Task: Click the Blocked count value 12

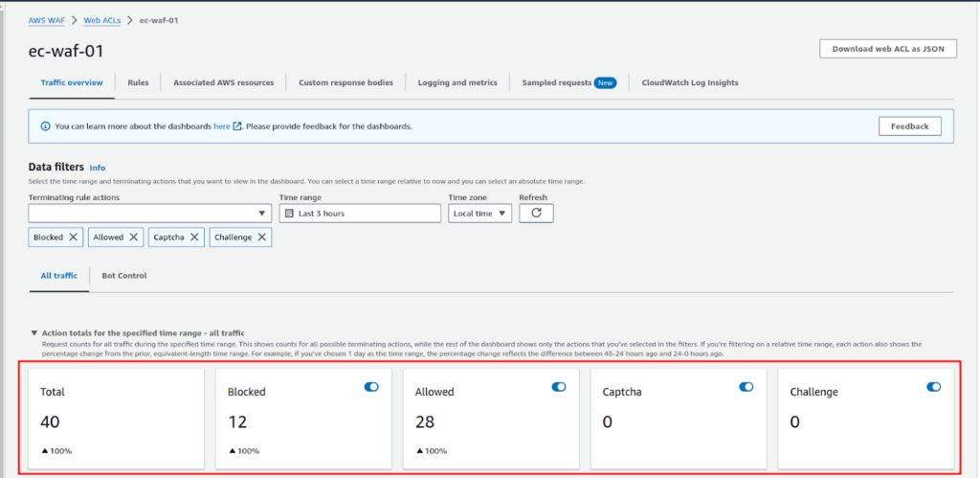Action: coord(237,422)
